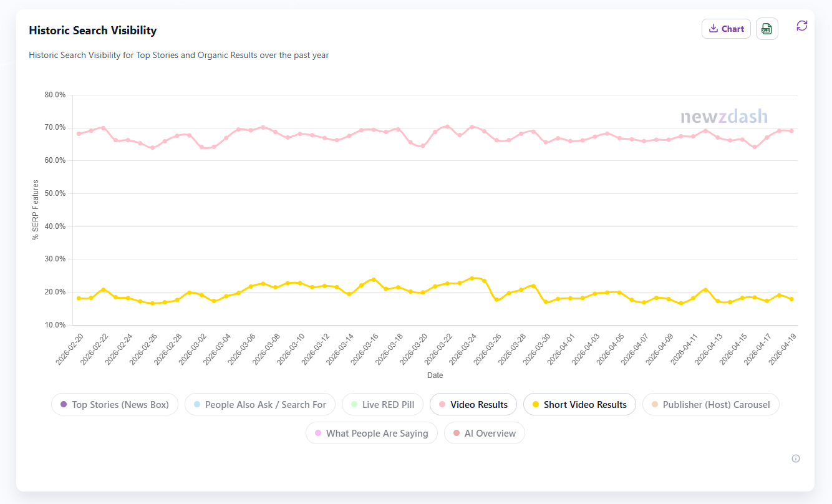Show the Live RED Pill series
This screenshot has width=832, height=504.
(x=382, y=404)
